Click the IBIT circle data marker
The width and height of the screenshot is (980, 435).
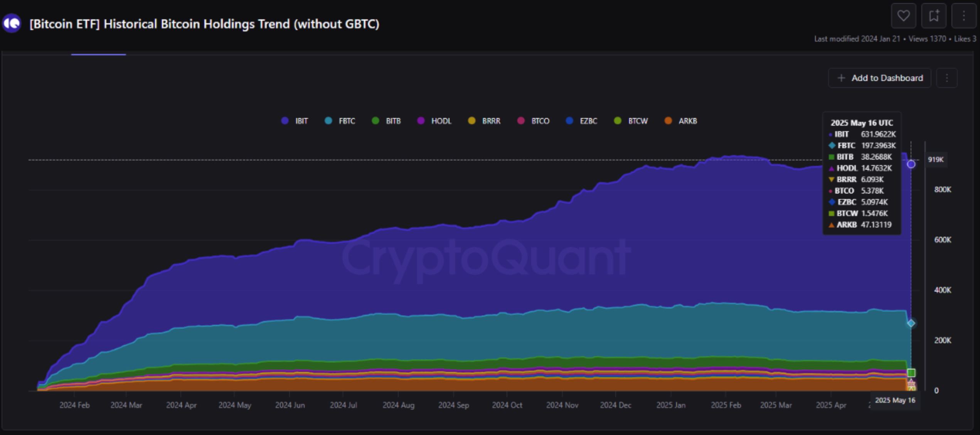(911, 164)
